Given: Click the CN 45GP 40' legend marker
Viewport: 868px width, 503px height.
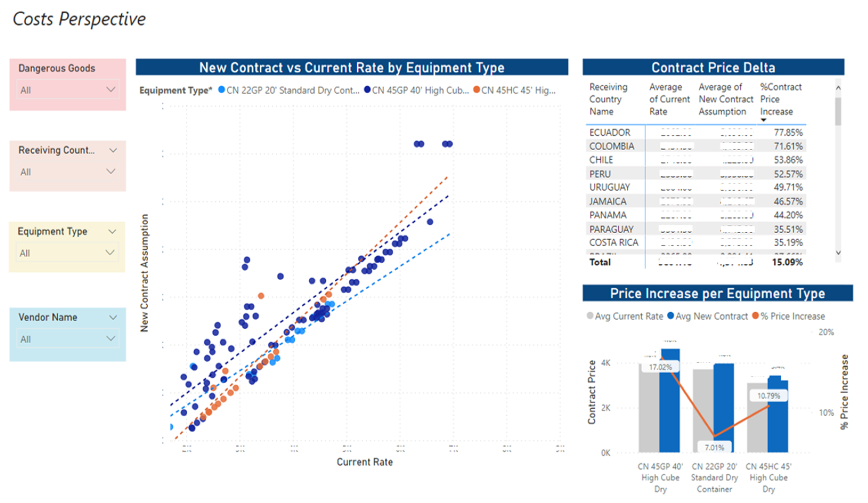Looking at the screenshot, I should (x=367, y=90).
